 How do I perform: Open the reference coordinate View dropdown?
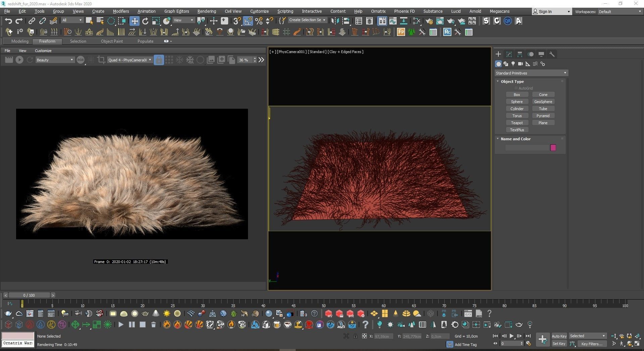pyautogui.click(x=183, y=20)
